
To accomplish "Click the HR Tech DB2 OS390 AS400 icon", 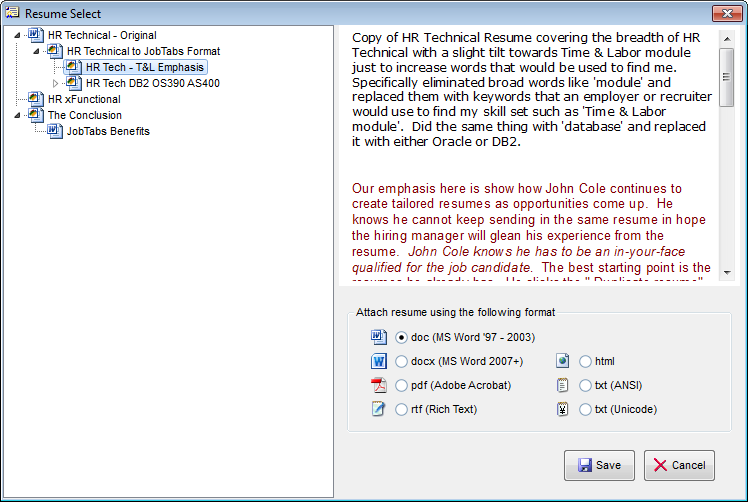I will tap(73, 83).
